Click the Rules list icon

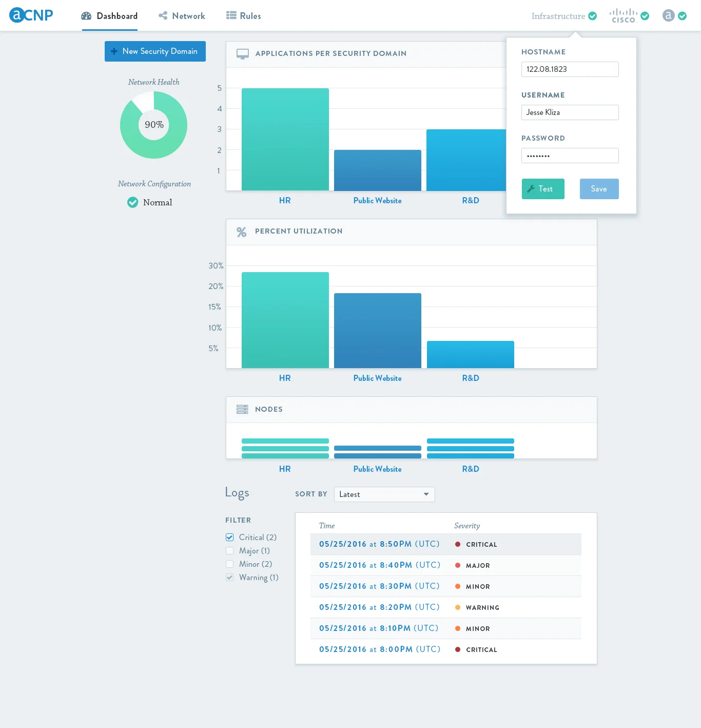pos(230,16)
